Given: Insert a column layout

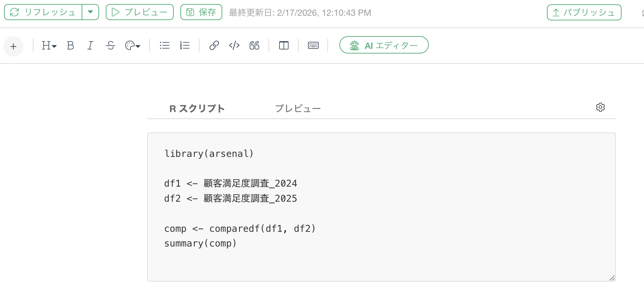Looking at the screenshot, I should click(x=284, y=45).
